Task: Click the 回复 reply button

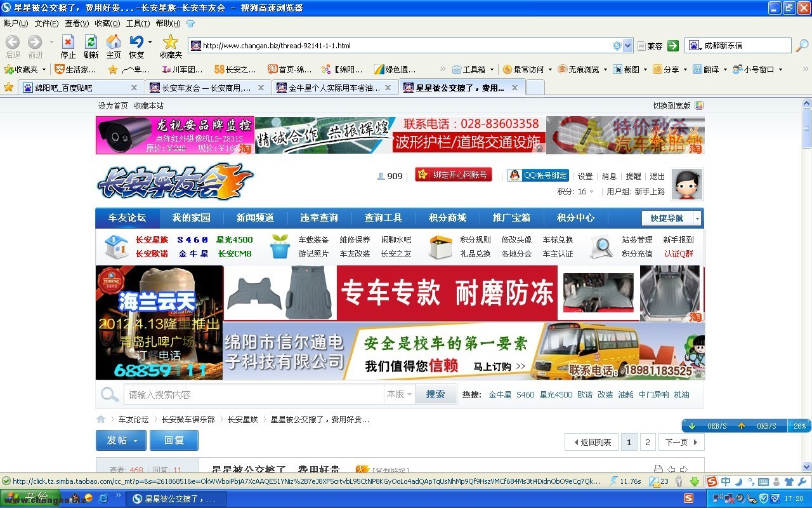Action: click(174, 441)
